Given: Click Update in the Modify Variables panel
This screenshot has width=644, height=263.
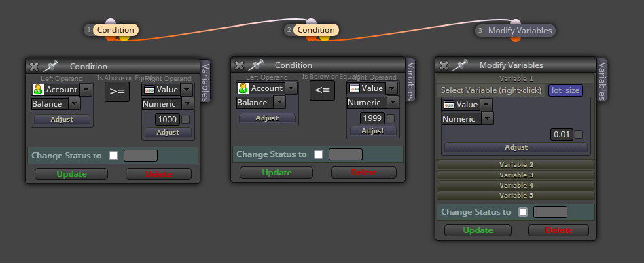Looking at the screenshot, I should (478, 230).
